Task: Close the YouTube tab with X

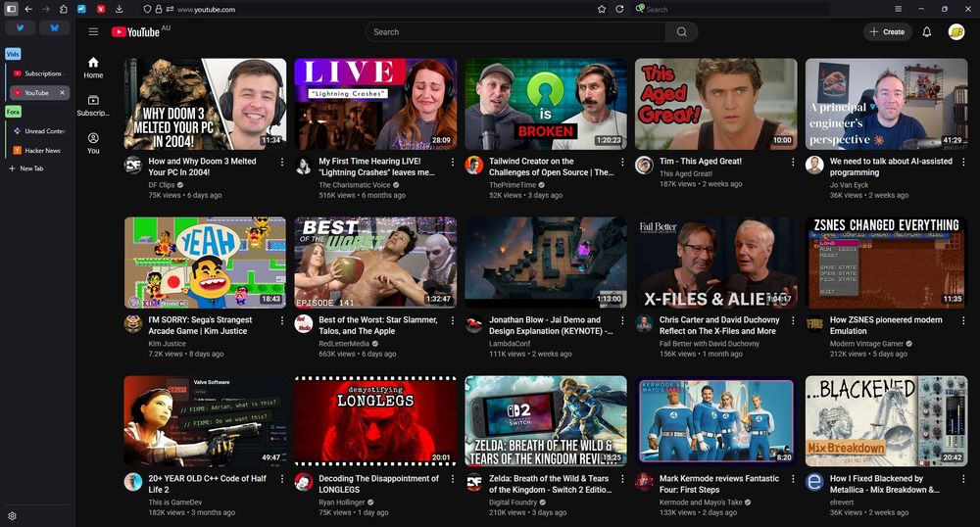Action: pos(62,92)
